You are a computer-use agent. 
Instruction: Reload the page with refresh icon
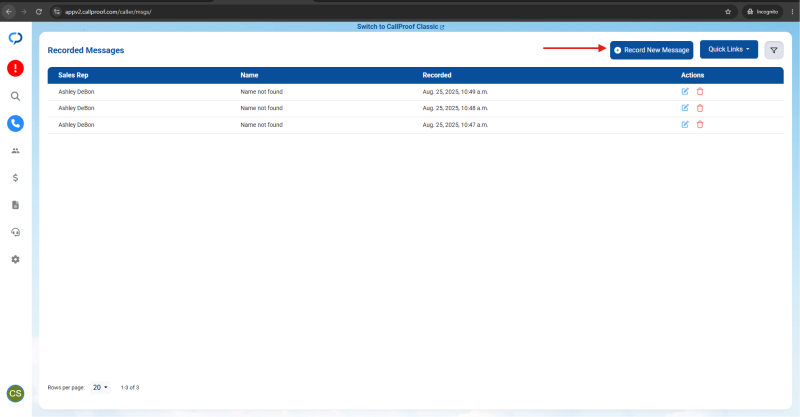39,11
